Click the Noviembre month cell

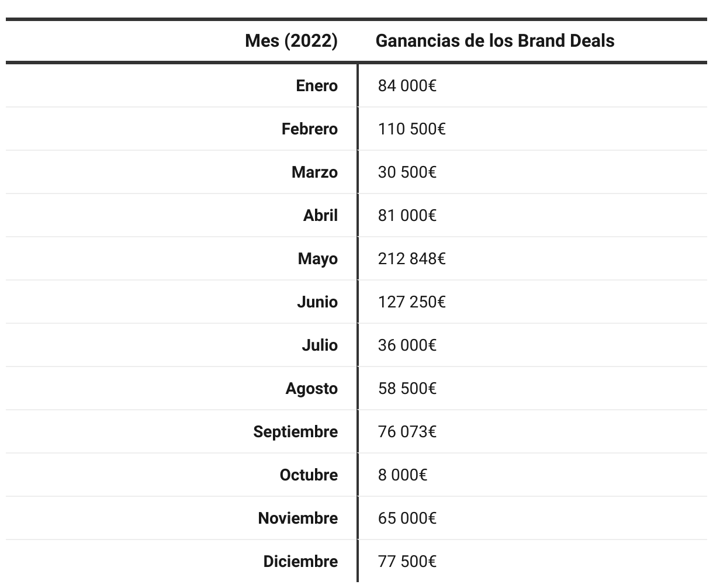(297, 518)
